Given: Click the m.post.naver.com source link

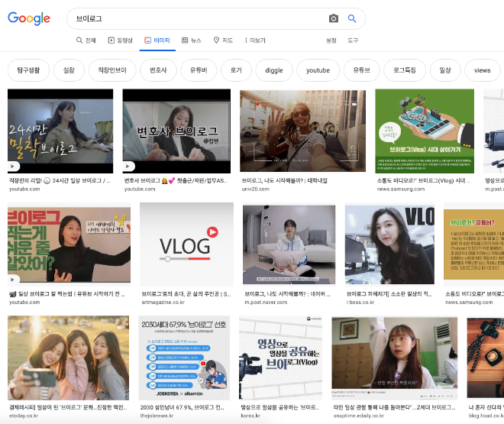Looking at the screenshot, I should point(266,303).
